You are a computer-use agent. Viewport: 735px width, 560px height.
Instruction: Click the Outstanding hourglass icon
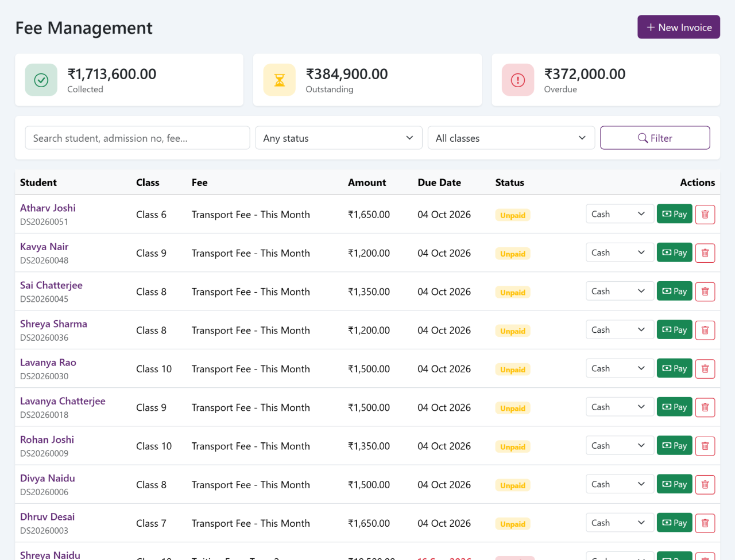(x=280, y=80)
